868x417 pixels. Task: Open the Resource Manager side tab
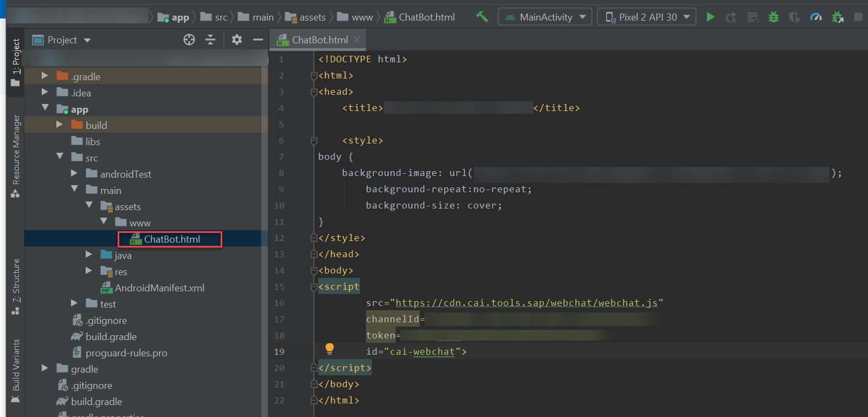pyautogui.click(x=16, y=154)
